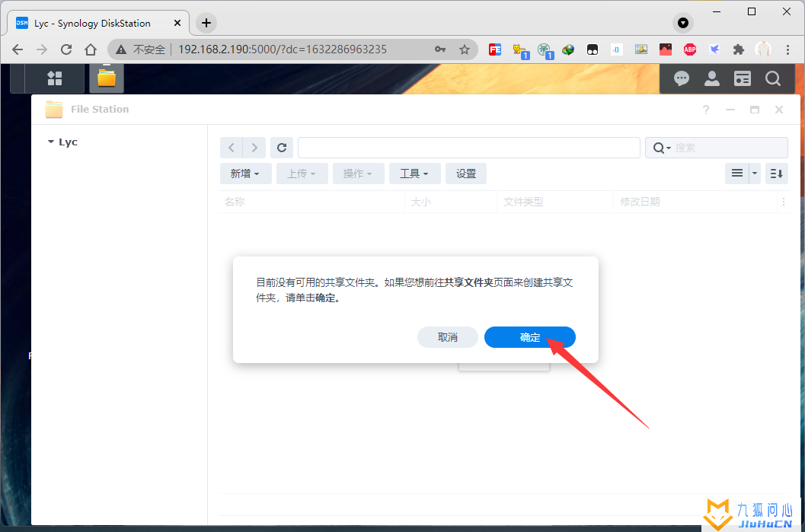This screenshot has height=532, width=805.
Task: Open the tab search dropdown circle
Action: 683,23
